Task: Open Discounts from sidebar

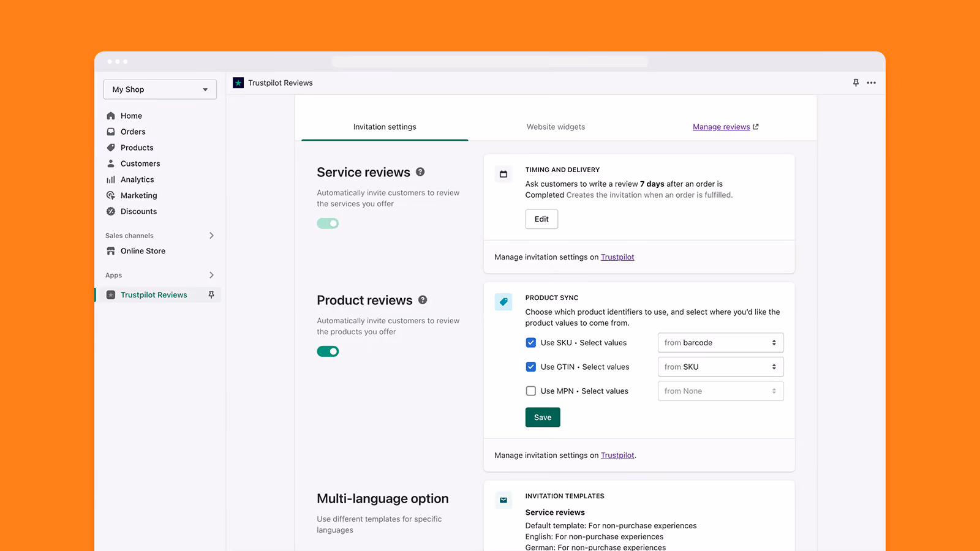Action: point(138,211)
